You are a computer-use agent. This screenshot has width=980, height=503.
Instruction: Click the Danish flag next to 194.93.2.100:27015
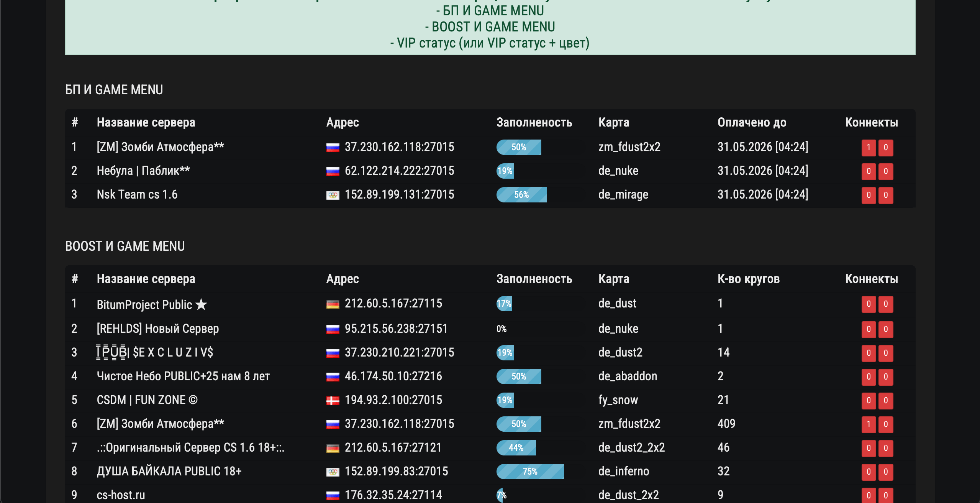click(x=333, y=401)
